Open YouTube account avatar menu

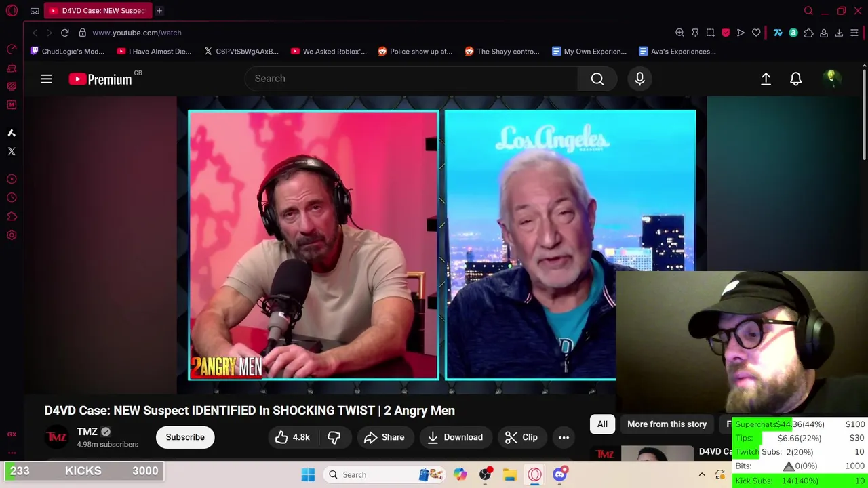pyautogui.click(x=831, y=79)
